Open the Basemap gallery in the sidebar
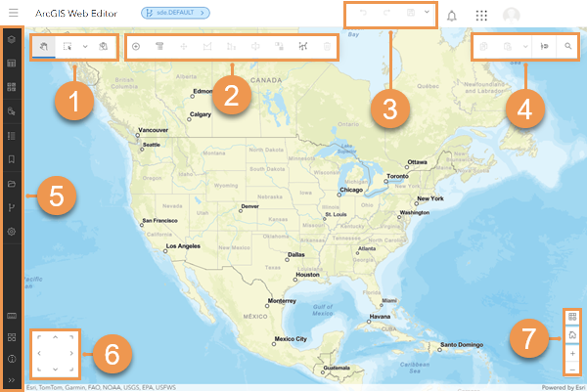 [x=12, y=87]
